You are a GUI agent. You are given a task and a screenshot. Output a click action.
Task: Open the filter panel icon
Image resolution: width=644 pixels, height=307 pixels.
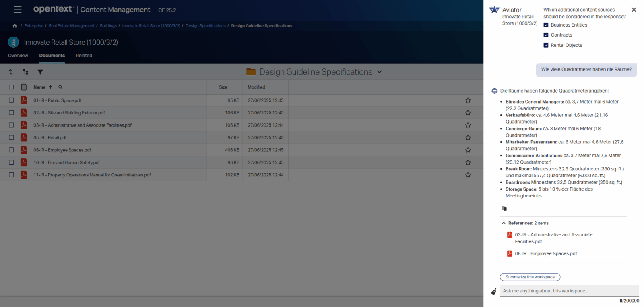(40, 72)
